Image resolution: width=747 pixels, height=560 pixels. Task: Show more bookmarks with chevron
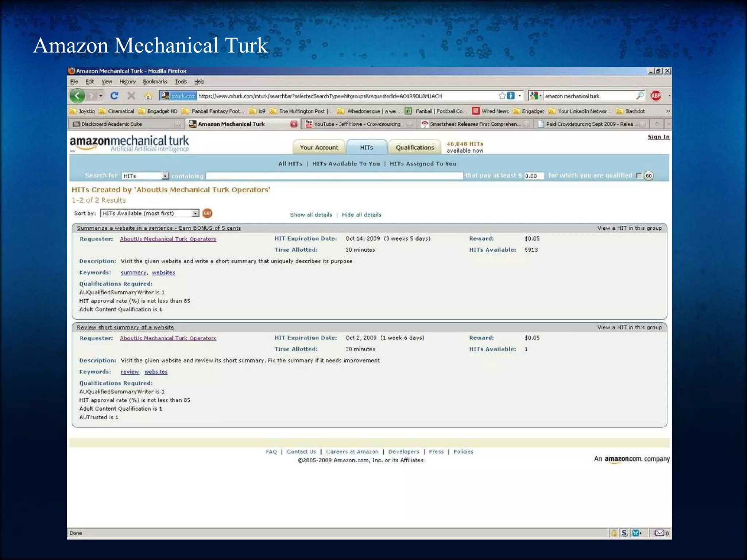pyautogui.click(x=668, y=111)
